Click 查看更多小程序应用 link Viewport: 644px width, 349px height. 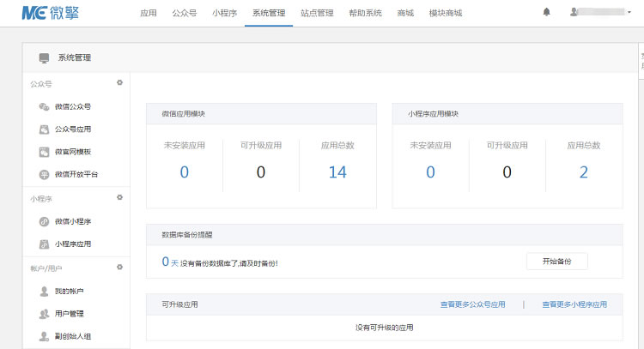coord(574,304)
